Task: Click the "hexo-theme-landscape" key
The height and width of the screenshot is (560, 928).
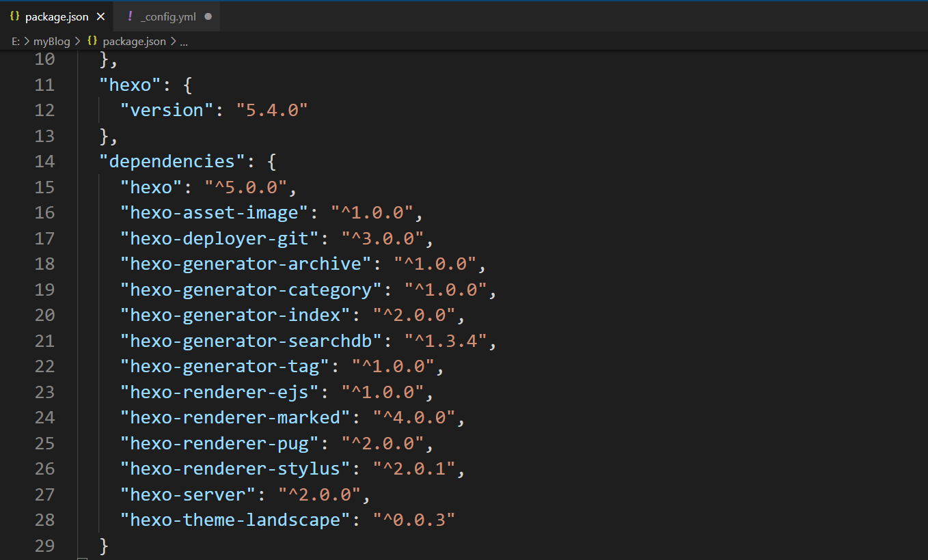Action: coord(235,520)
